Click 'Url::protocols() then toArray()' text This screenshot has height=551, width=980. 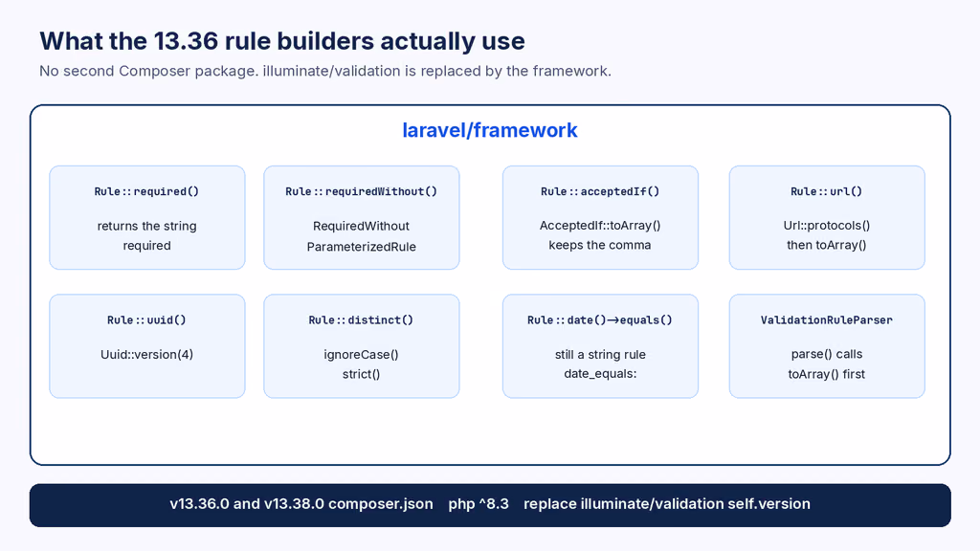pos(827,235)
